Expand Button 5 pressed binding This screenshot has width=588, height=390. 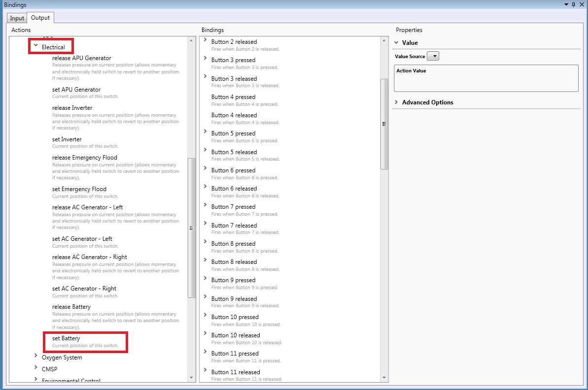[205, 131]
